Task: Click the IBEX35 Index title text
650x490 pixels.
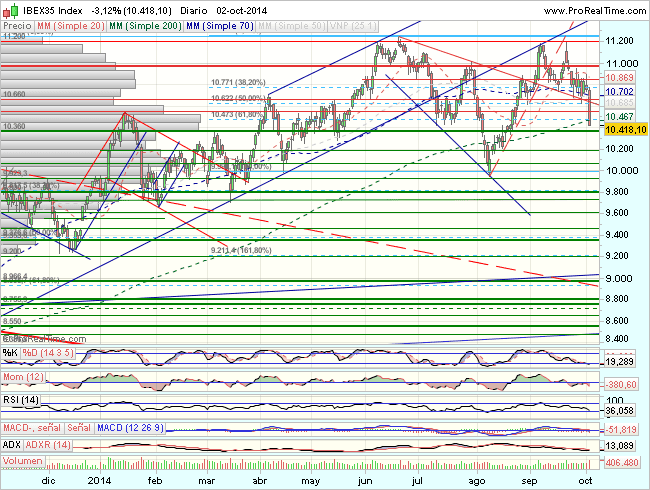Action: (52, 11)
